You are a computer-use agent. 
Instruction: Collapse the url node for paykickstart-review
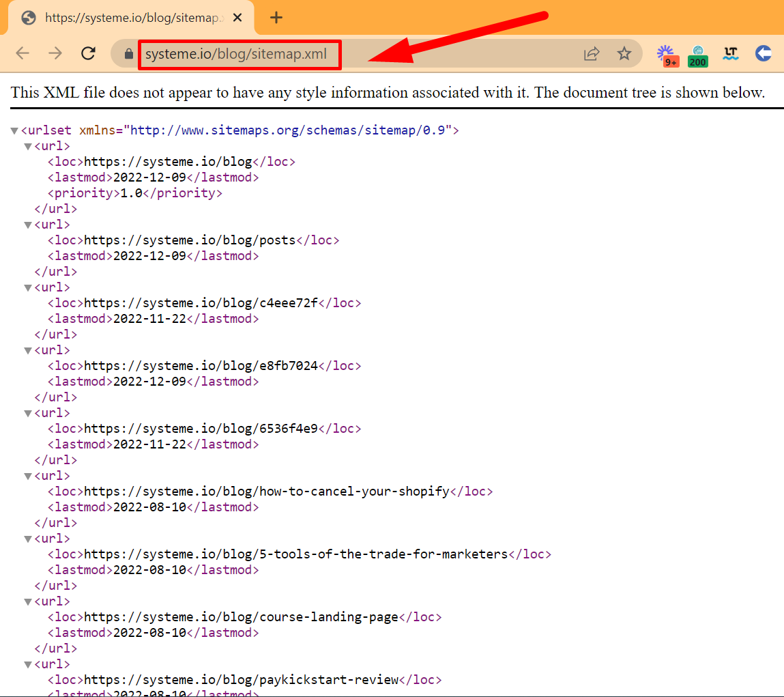click(28, 664)
